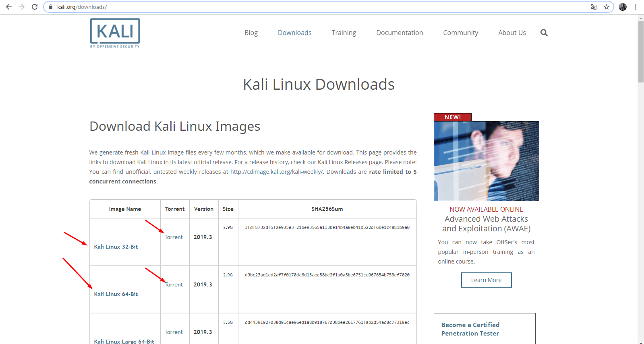Open the Blog menu item
644x344 pixels.
pyautogui.click(x=251, y=33)
